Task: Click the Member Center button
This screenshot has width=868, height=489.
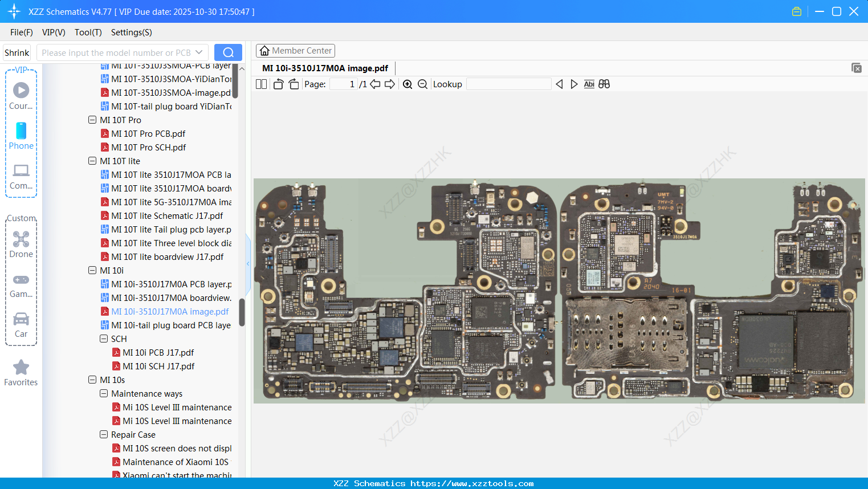Action: (x=295, y=50)
